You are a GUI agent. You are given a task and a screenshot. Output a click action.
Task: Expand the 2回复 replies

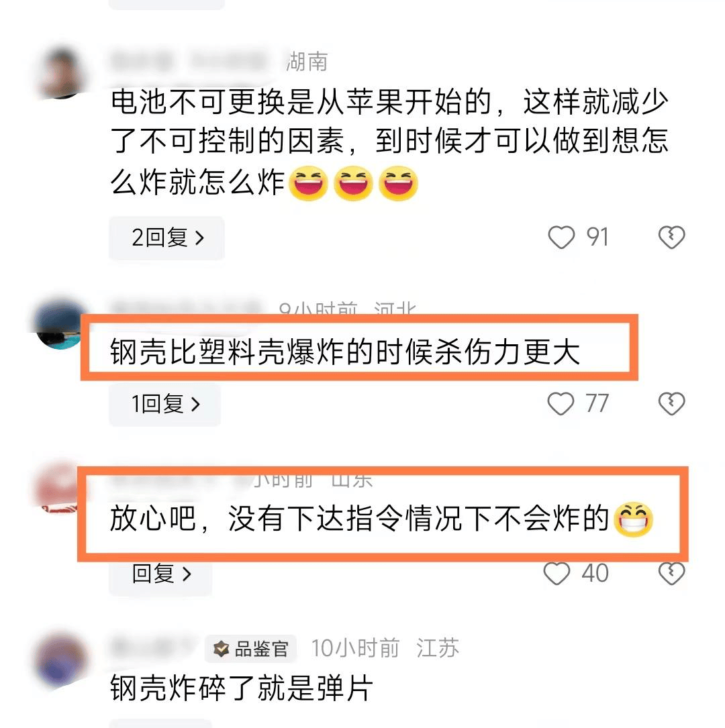(x=166, y=238)
